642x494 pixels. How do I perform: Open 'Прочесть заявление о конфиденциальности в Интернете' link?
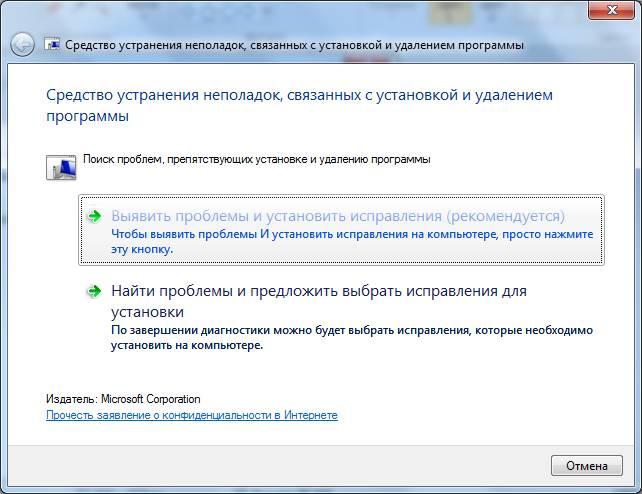click(192, 415)
